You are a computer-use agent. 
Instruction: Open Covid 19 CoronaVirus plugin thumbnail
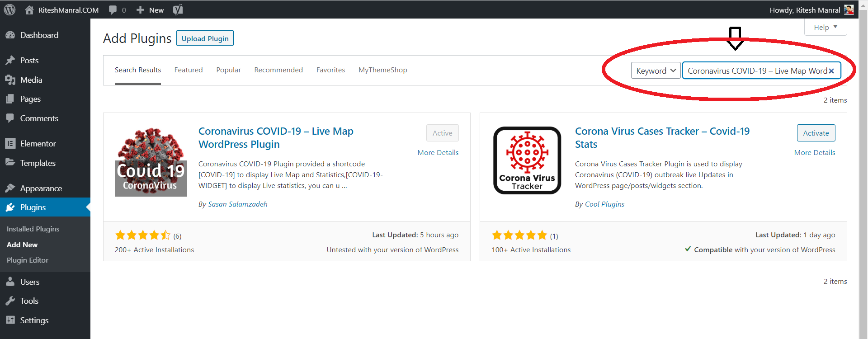(151, 161)
